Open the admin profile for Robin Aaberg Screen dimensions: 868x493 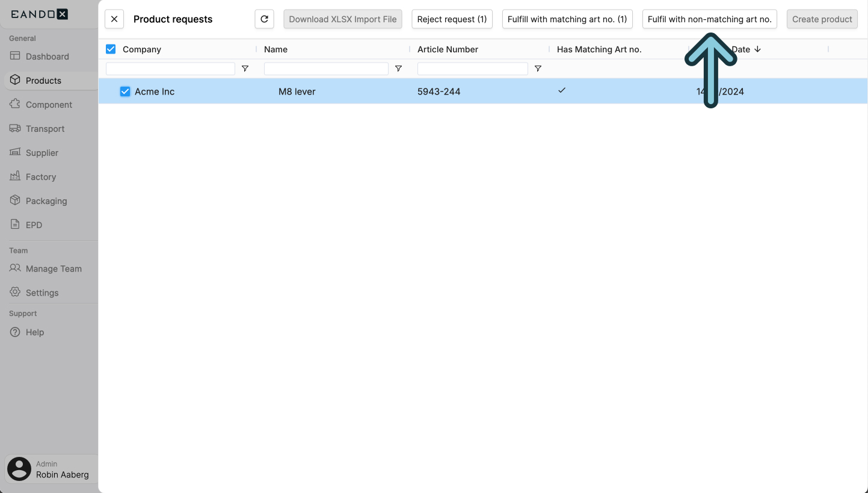(51, 469)
